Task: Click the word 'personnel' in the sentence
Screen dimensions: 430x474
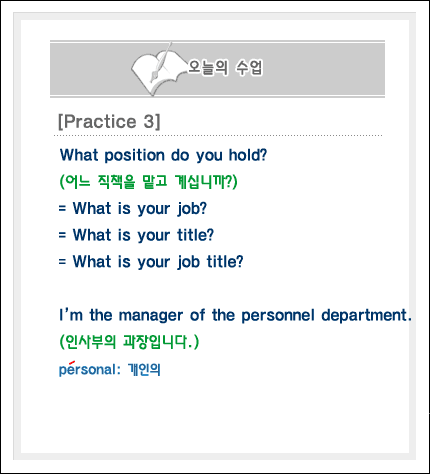Action: coord(278,316)
